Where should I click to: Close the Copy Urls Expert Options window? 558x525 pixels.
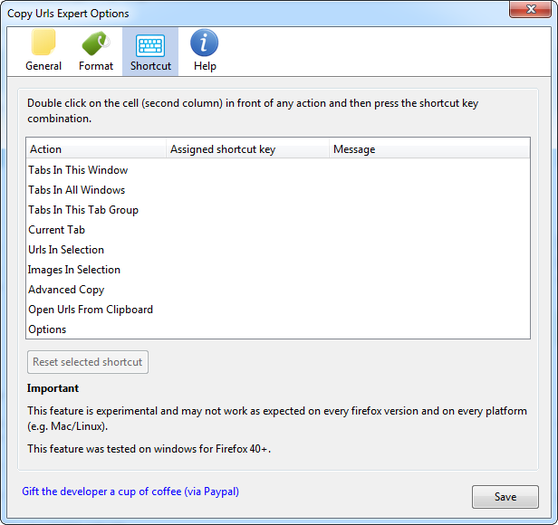tap(530, 9)
